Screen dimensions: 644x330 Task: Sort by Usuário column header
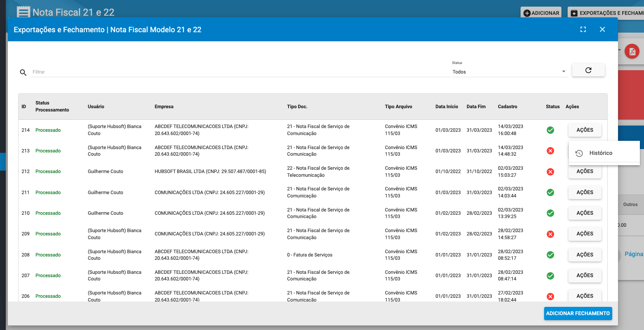click(x=96, y=107)
